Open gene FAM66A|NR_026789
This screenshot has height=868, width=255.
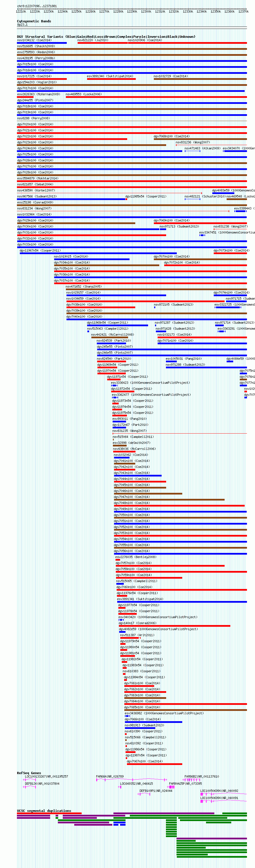pos(110,776)
